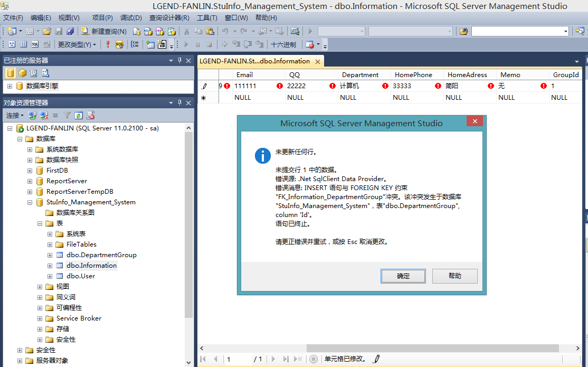Click the Analysis Services DMX Query icon
Image resolution: width=588 pixels, height=367 pixels.
(x=160, y=31)
